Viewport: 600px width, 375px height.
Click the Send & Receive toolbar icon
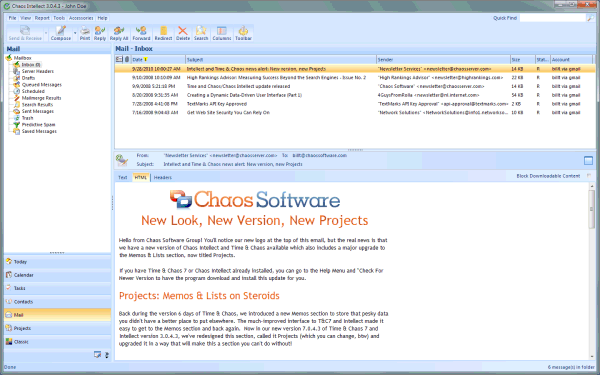point(25,33)
